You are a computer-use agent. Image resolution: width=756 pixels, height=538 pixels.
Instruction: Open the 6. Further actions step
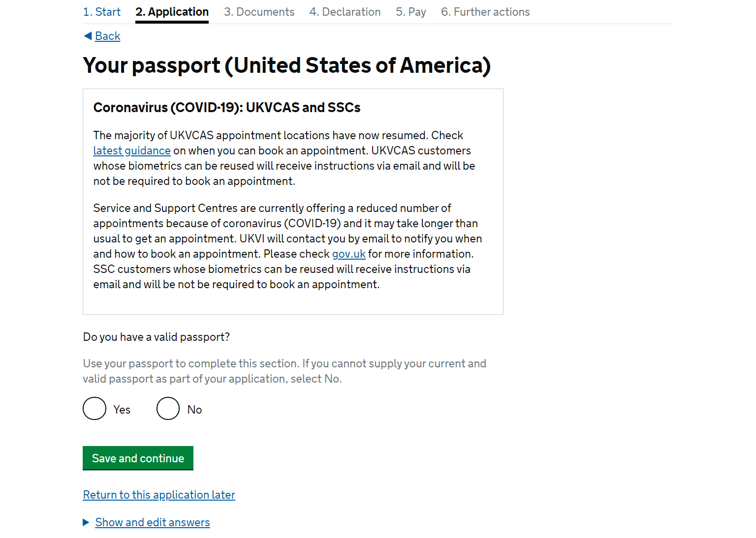point(485,12)
